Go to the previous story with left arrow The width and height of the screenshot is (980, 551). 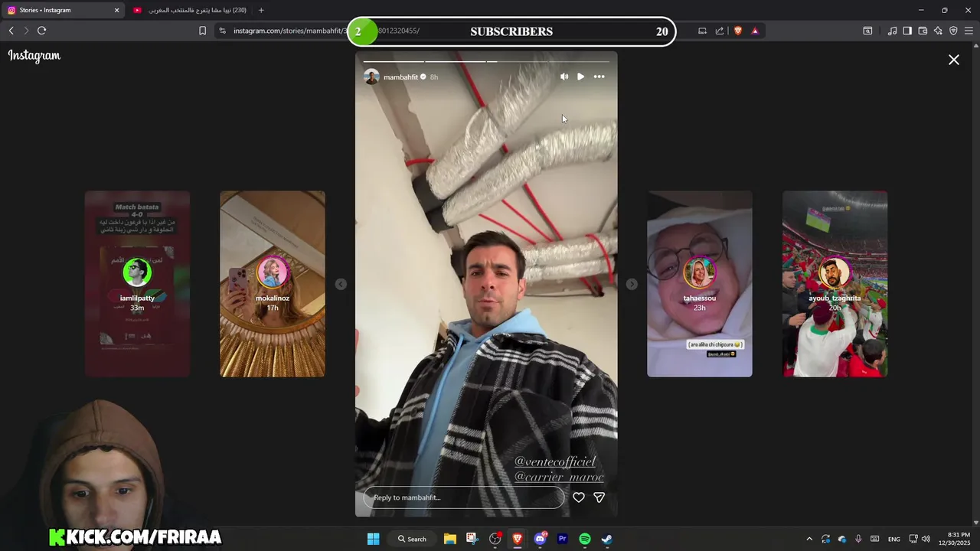tap(341, 284)
